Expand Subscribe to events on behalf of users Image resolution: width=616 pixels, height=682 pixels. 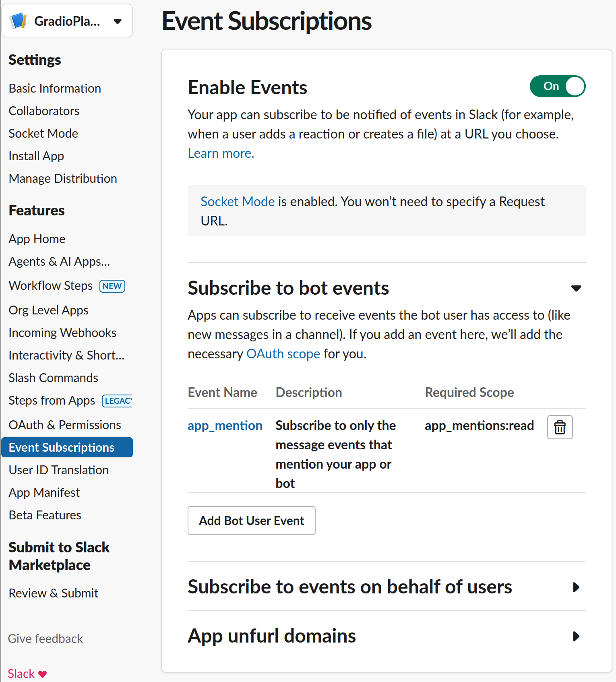click(576, 587)
